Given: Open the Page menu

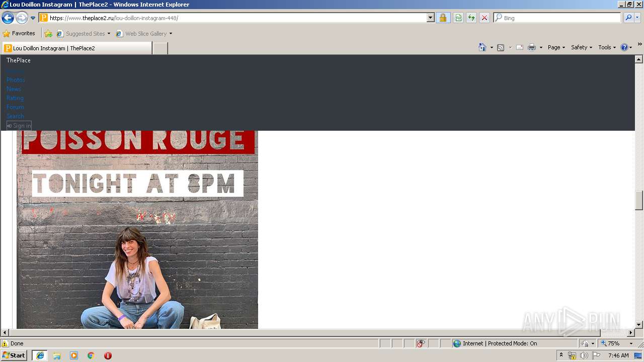Looking at the screenshot, I should pyautogui.click(x=556, y=47).
